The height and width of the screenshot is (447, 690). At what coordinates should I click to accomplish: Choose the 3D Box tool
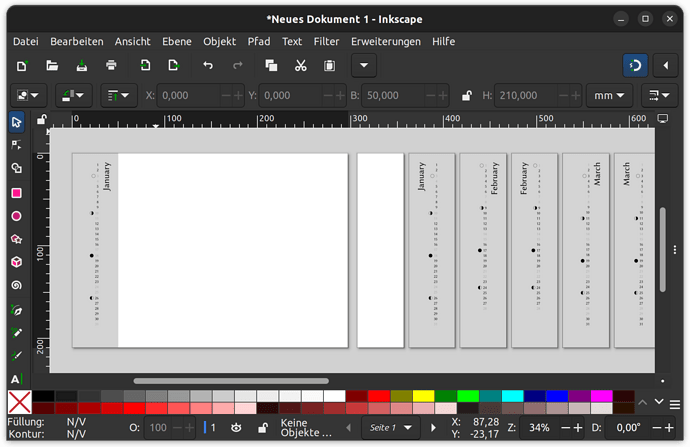pyautogui.click(x=16, y=262)
